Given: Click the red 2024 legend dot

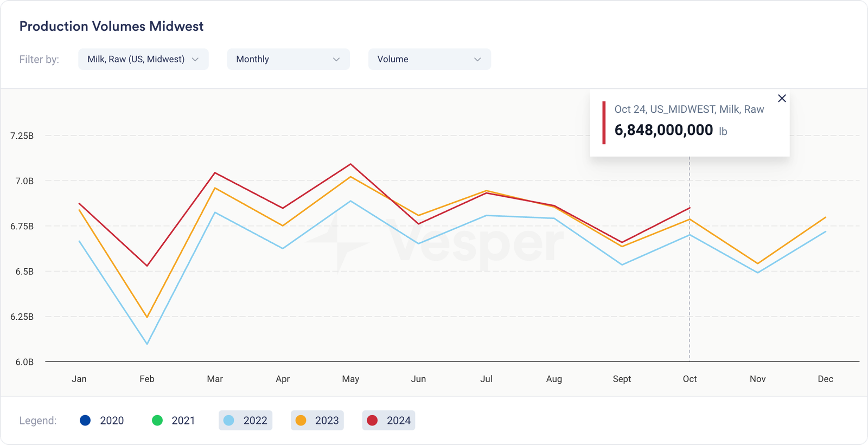Looking at the screenshot, I should (372, 421).
